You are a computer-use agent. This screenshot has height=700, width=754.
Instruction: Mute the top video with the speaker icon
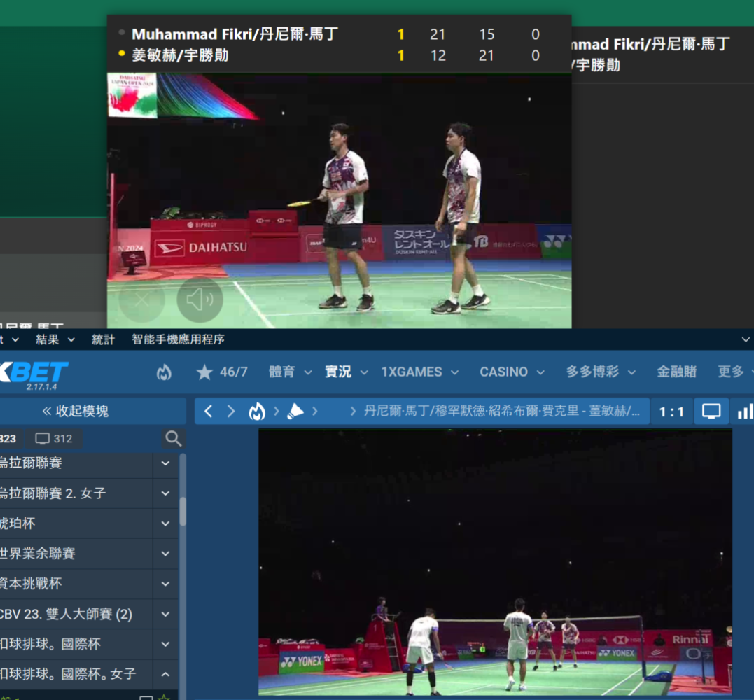(x=200, y=300)
